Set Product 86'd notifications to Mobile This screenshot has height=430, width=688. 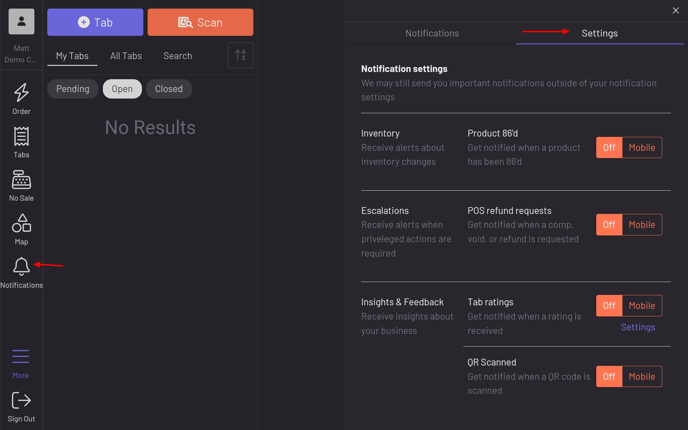(x=641, y=148)
